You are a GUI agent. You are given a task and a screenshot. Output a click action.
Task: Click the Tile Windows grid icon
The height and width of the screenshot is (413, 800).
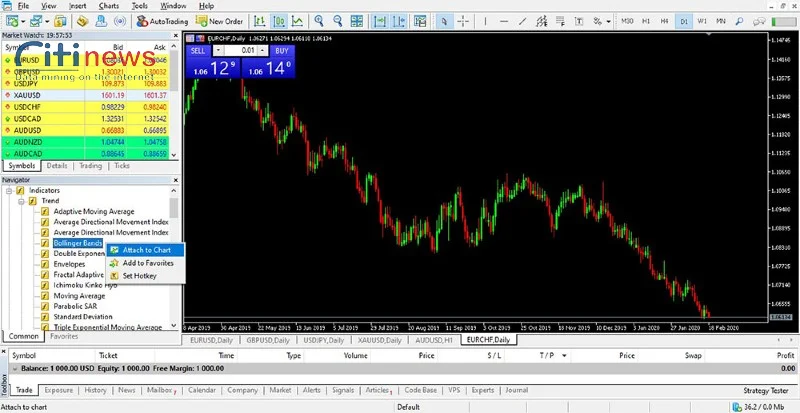tap(357, 21)
